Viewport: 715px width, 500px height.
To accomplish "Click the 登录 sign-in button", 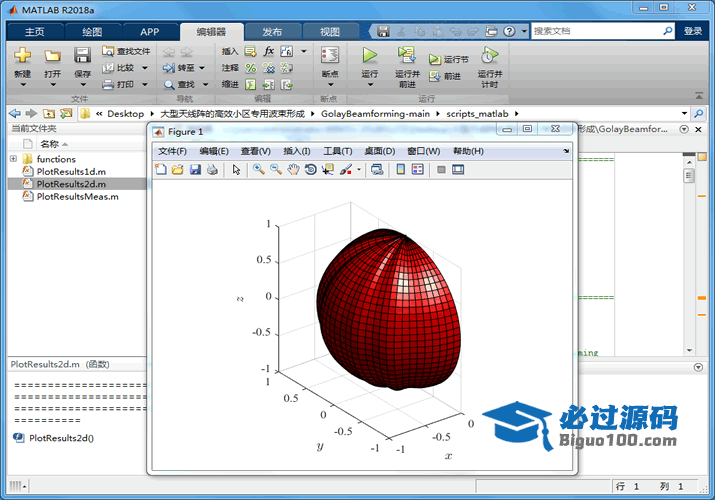I will (x=693, y=32).
